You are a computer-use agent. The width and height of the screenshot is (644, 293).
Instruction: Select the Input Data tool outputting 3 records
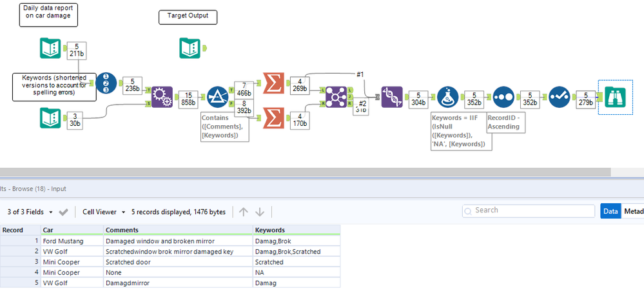(50, 117)
